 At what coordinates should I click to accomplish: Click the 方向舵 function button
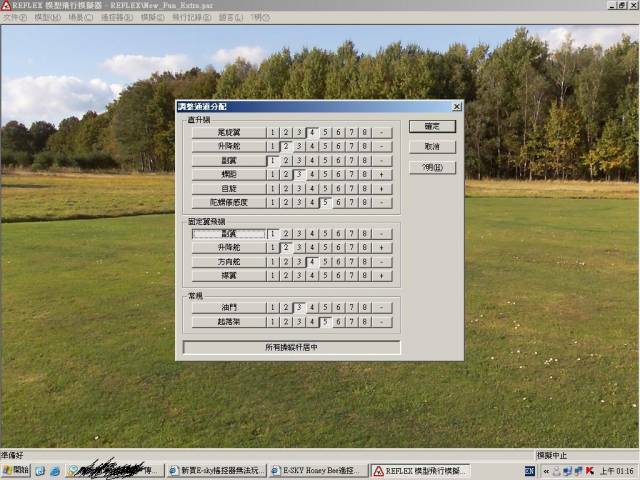click(229, 262)
